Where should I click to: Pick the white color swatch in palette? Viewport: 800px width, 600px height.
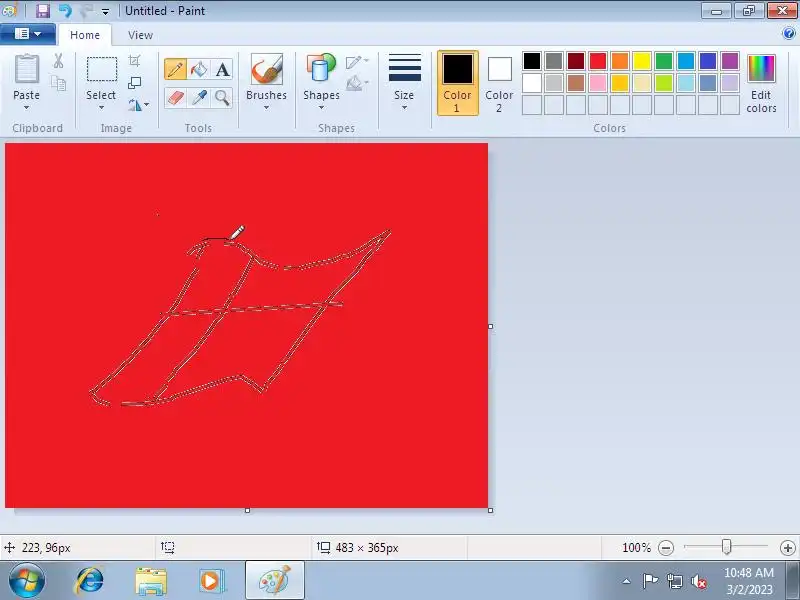[x=532, y=83]
